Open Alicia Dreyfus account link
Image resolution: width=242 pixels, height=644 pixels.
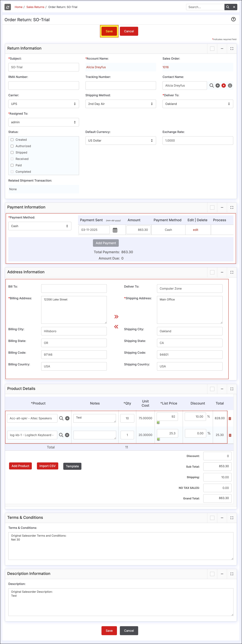(x=96, y=67)
